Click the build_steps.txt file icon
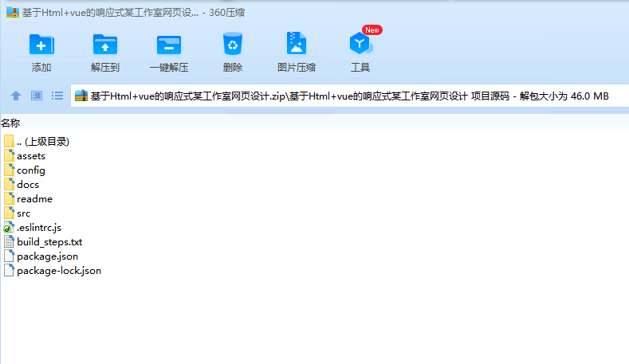The height and width of the screenshot is (364, 629). coord(10,241)
